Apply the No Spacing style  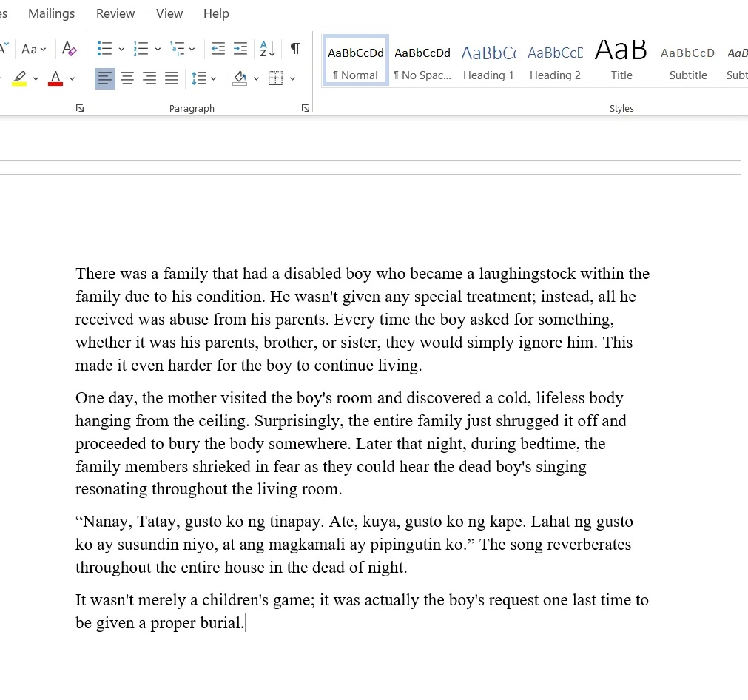click(x=422, y=61)
